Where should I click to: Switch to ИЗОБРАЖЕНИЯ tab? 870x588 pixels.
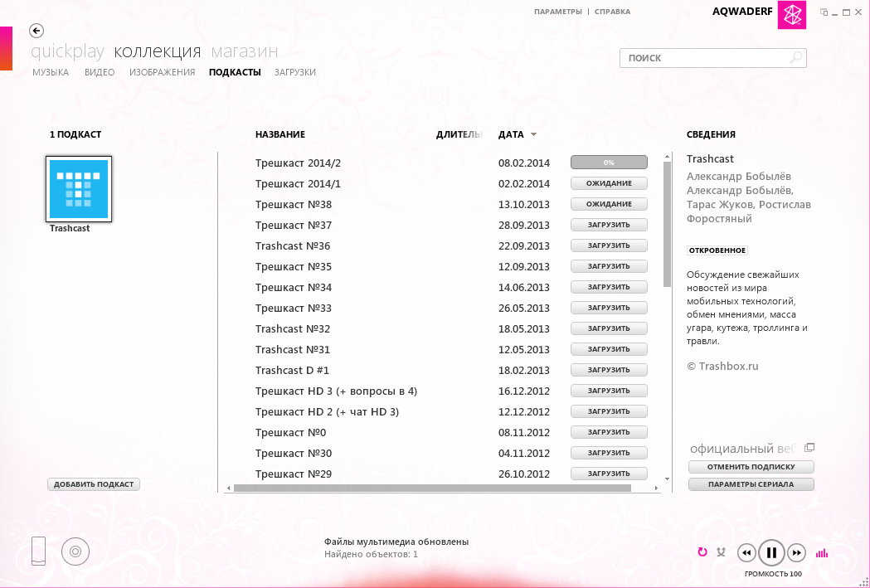click(162, 72)
